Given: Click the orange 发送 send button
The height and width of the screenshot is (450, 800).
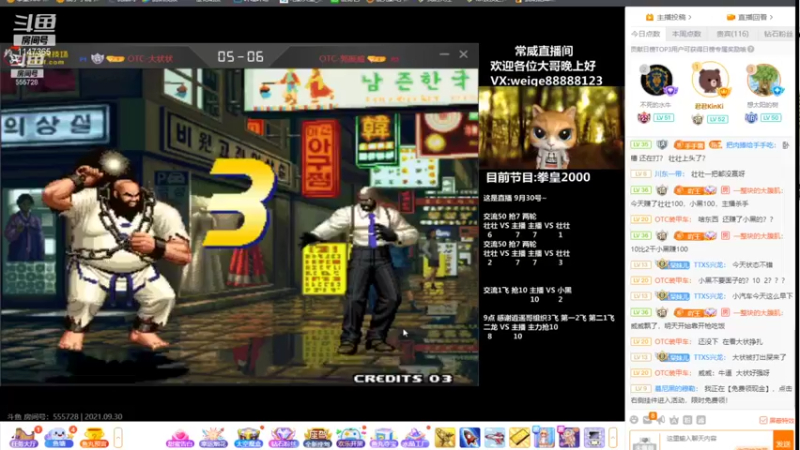Looking at the screenshot, I should [x=783, y=441].
